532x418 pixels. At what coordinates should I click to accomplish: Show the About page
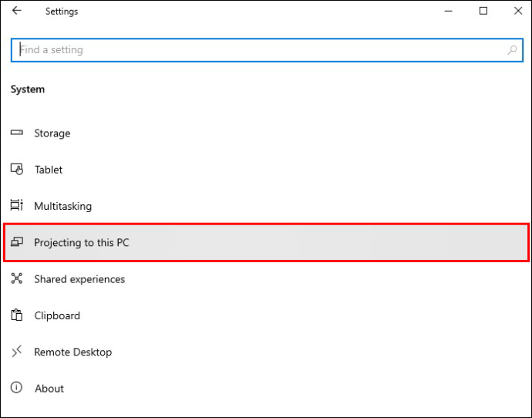coord(49,389)
